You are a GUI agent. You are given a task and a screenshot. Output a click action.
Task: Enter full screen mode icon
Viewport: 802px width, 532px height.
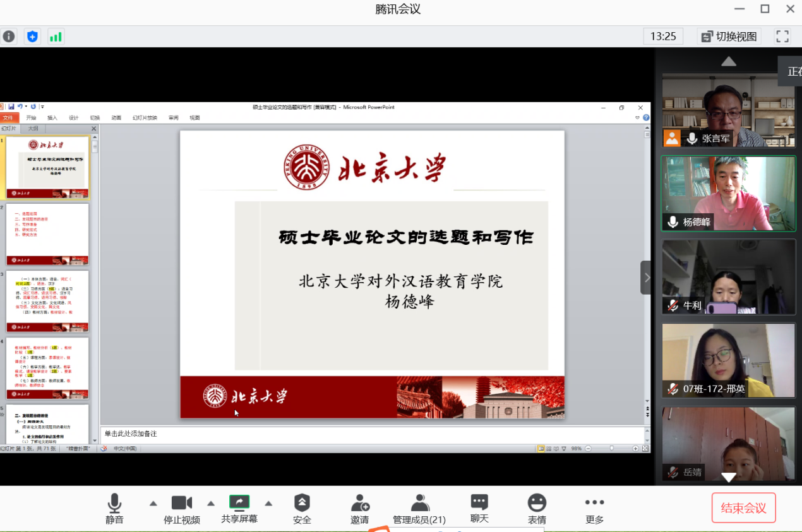[782, 37]
